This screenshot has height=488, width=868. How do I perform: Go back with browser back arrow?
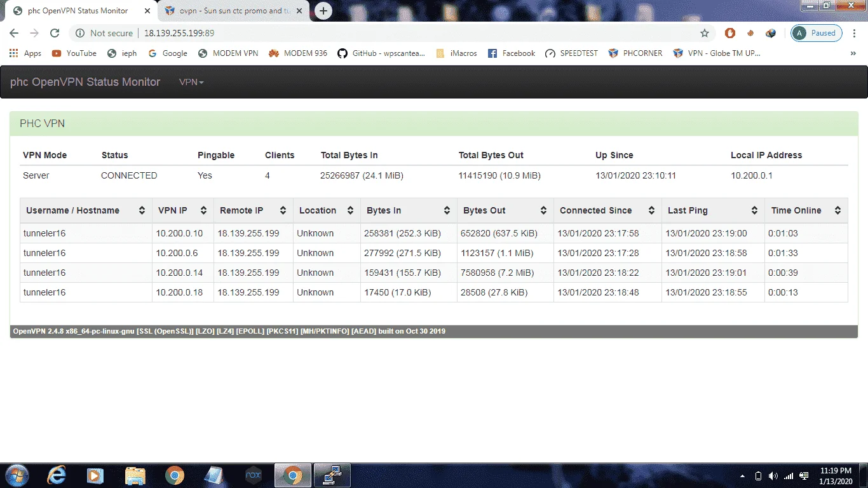point(14,33)
